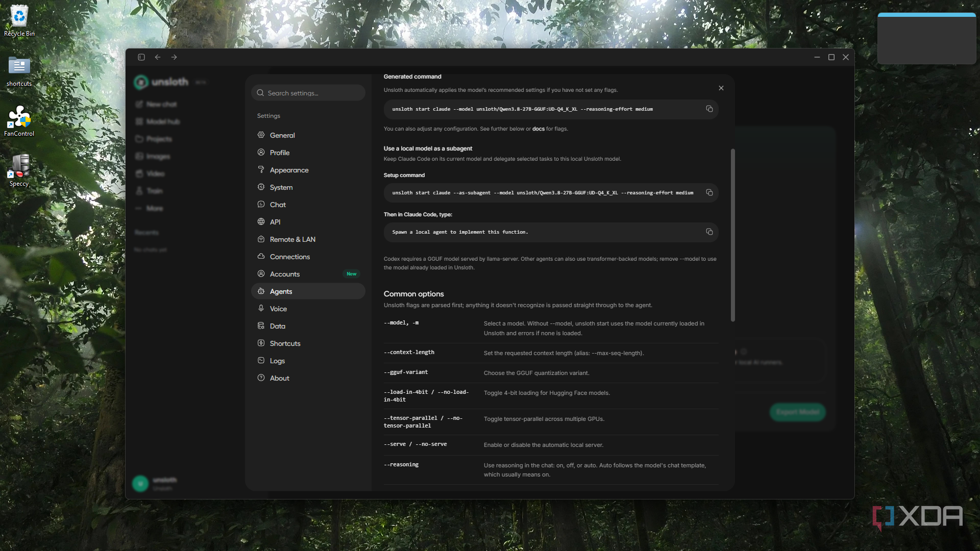Click the System settings icon
The width and height of the screenshot is (980, 551).
pos(261,187)
